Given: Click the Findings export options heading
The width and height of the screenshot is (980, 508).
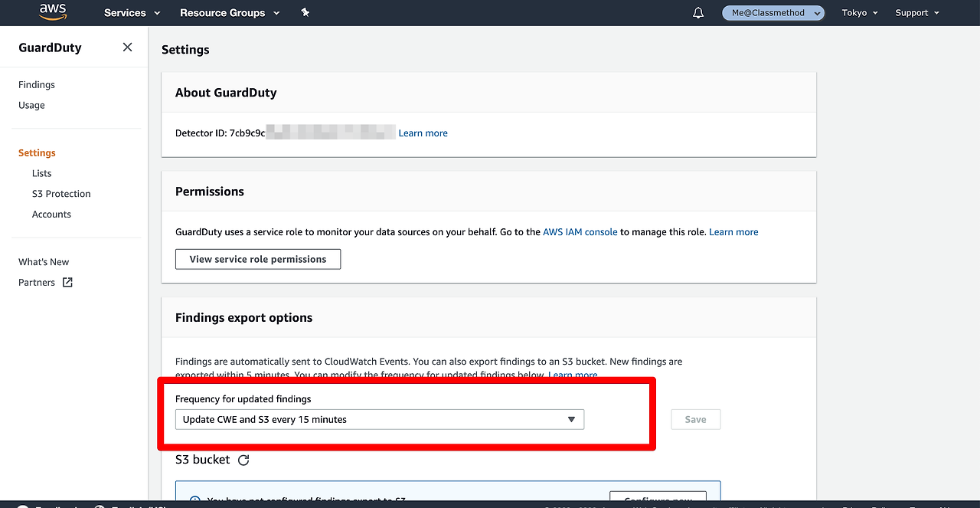Looking at the screenshot, I should coord(244,318).
